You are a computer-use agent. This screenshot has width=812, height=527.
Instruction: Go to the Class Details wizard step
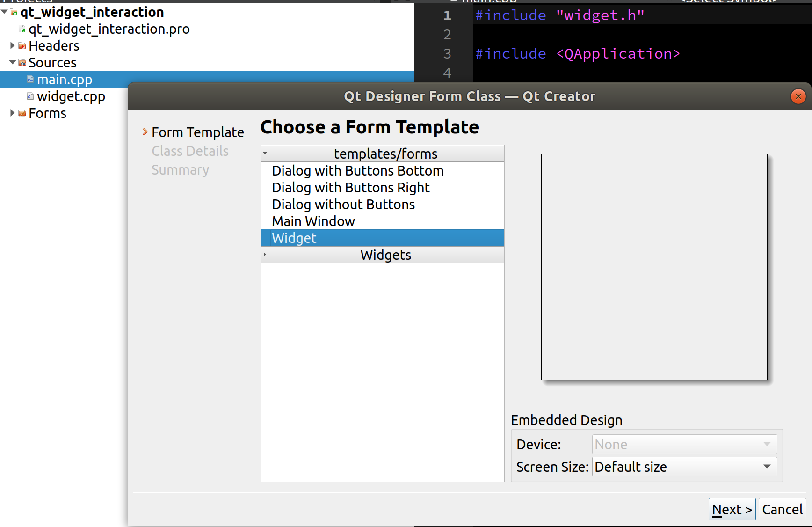190,151
